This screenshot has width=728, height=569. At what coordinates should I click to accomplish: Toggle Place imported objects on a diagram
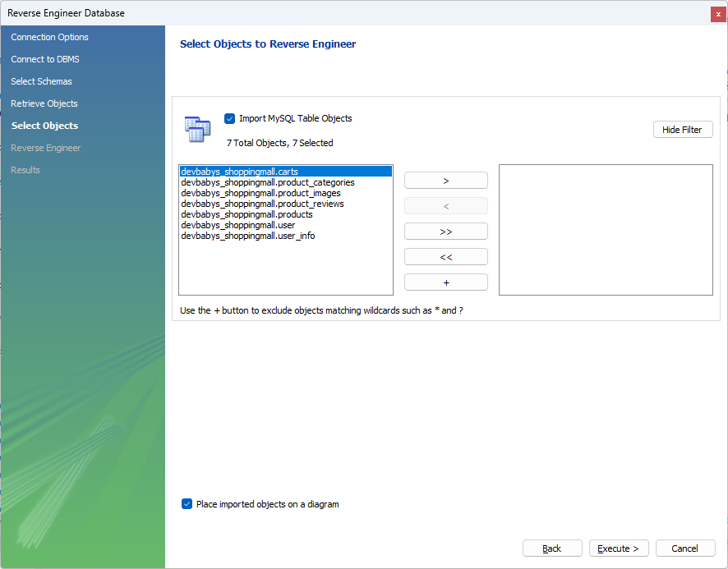click(187, 504)
